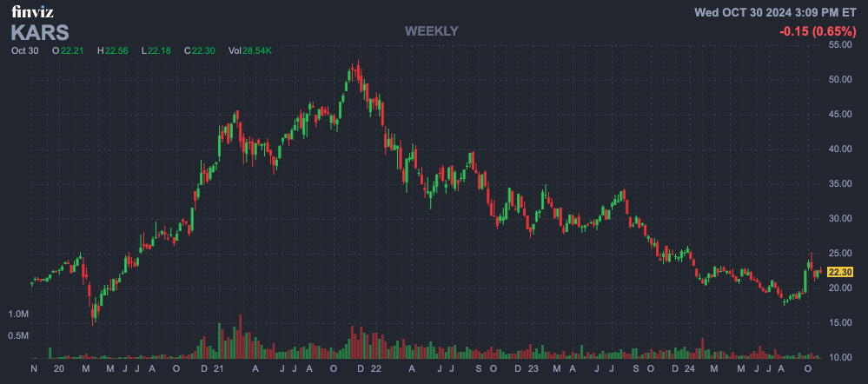Click the red -0.15 (0.65%) change value
This screenshot has width=868, height=384.
click(816, 31)
